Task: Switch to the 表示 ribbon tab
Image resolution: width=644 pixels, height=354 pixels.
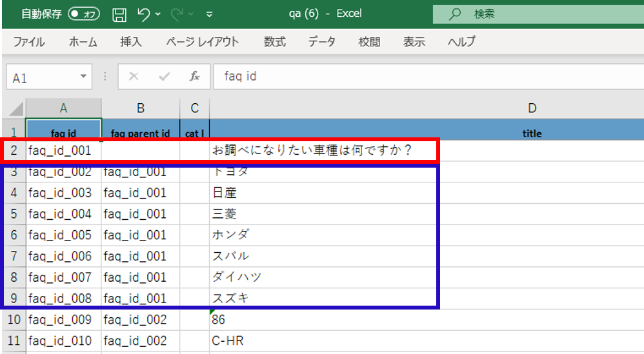Action: pyautogui.click(x=414, y=42)
